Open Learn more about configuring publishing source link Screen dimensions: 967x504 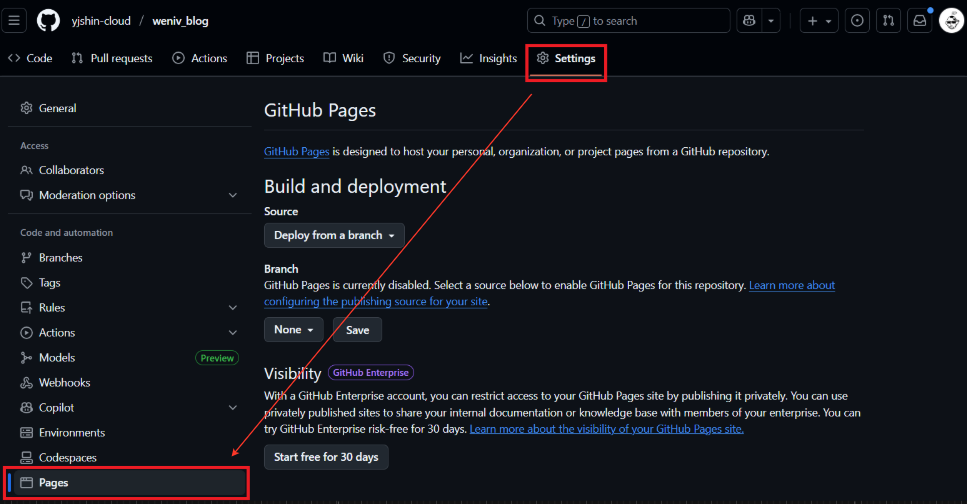click(x=549, y=293)
